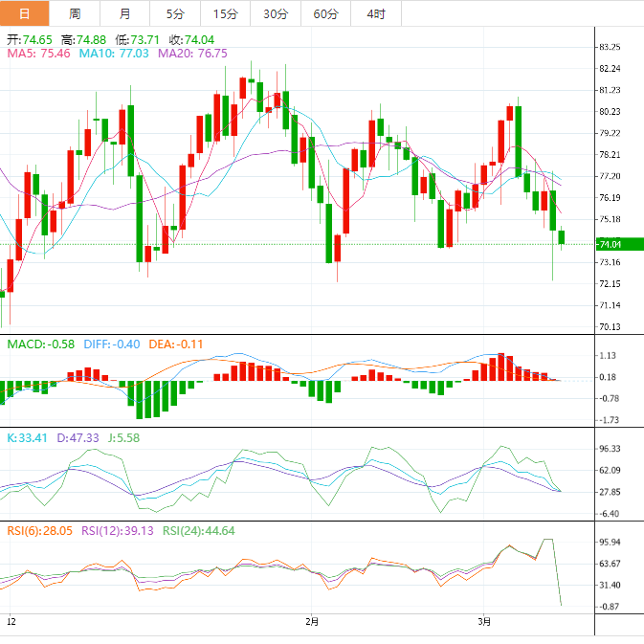Show the 30分 chart tab

tap(275, 13)
